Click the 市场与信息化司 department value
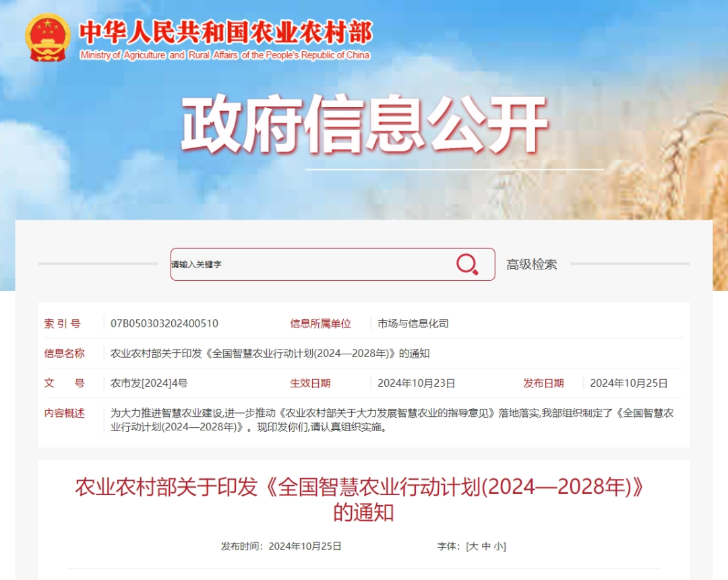Viewport: 728px width, 580px height. coord(413,323)
